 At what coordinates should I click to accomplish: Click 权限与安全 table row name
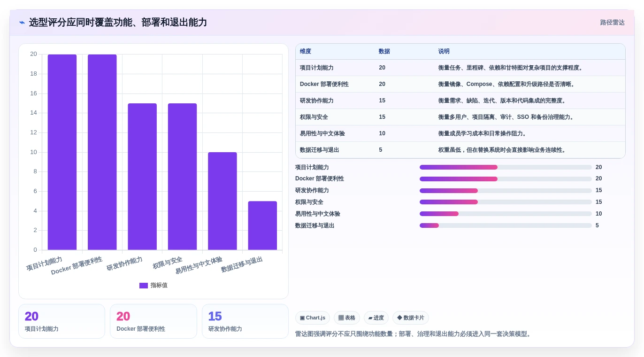[314, 117]
